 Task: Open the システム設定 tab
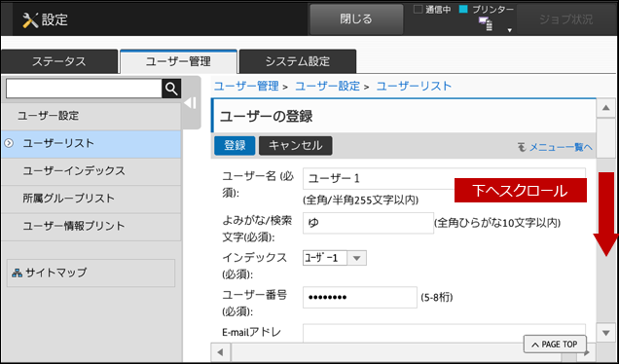click(298, 61)
